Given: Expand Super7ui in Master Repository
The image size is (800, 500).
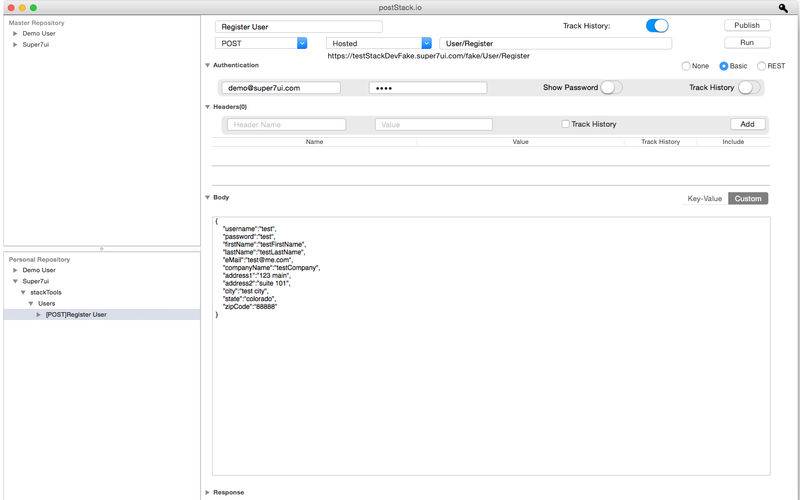Looking at the screenshot, I should pyautogui.click(x=15, y=44).
